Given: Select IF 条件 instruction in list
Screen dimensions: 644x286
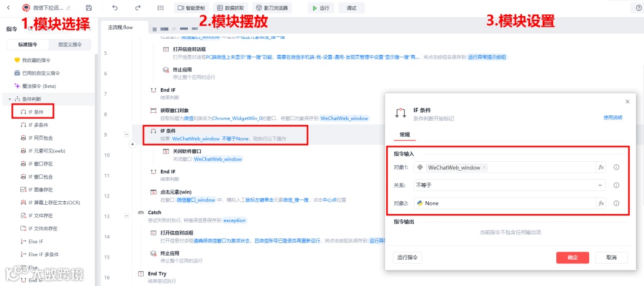Looking at the screenshot, I should [x=33, y=112].
